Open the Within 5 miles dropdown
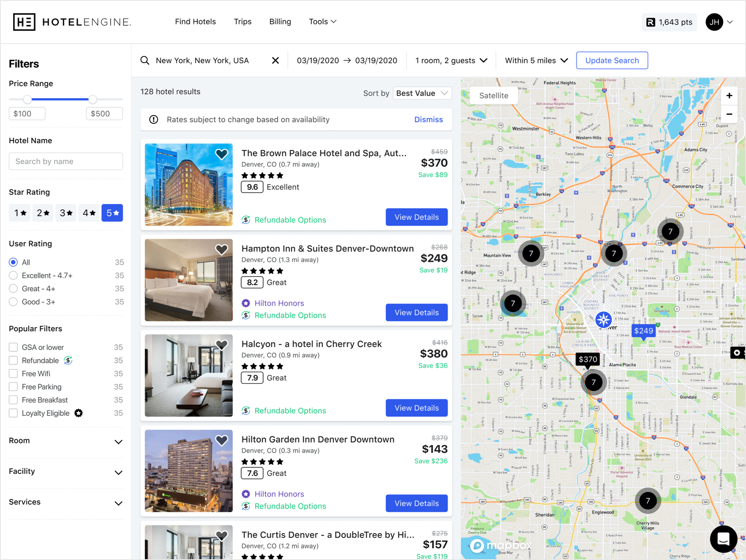 click(536, 60)
